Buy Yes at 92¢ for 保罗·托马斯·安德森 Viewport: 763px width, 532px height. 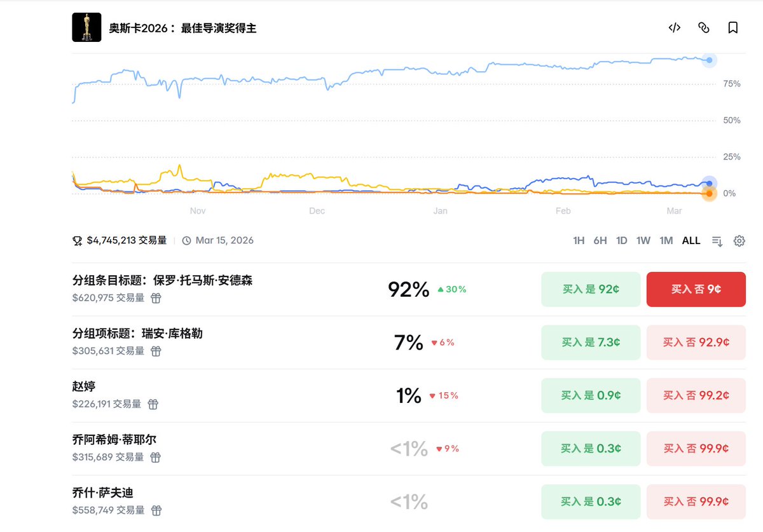tap(591, 289)
